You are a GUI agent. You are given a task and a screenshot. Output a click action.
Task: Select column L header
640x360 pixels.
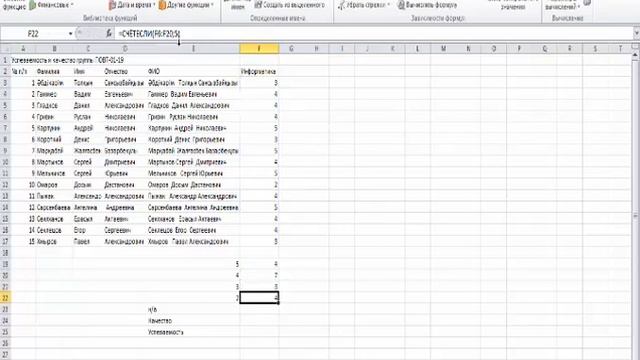pyautogui.click(x=418, y=49)
